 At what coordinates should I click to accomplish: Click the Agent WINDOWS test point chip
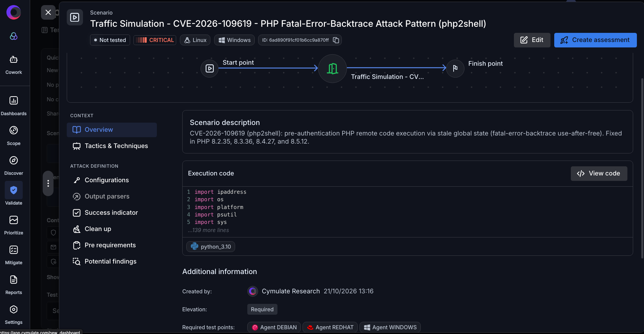point(390,327)
